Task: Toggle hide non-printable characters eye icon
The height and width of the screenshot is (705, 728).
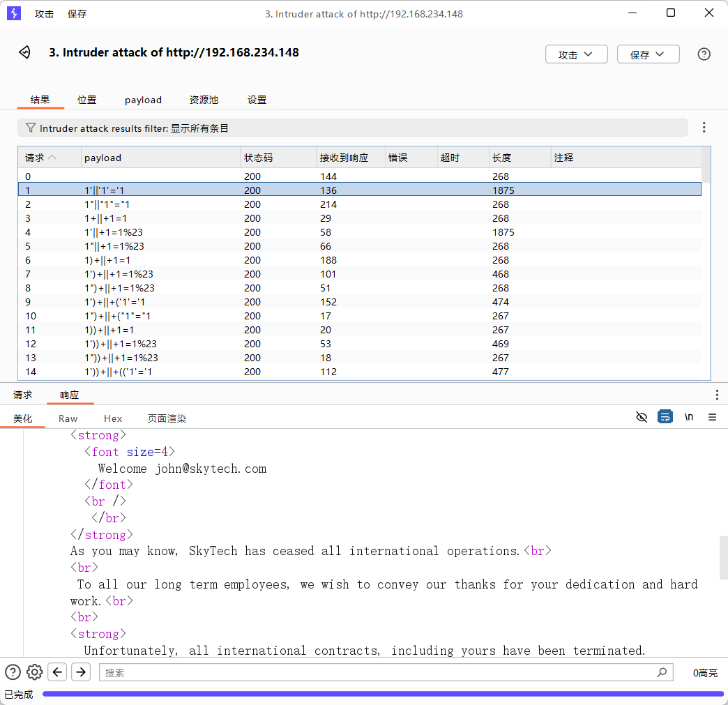Action: click(x=642, y=416)
